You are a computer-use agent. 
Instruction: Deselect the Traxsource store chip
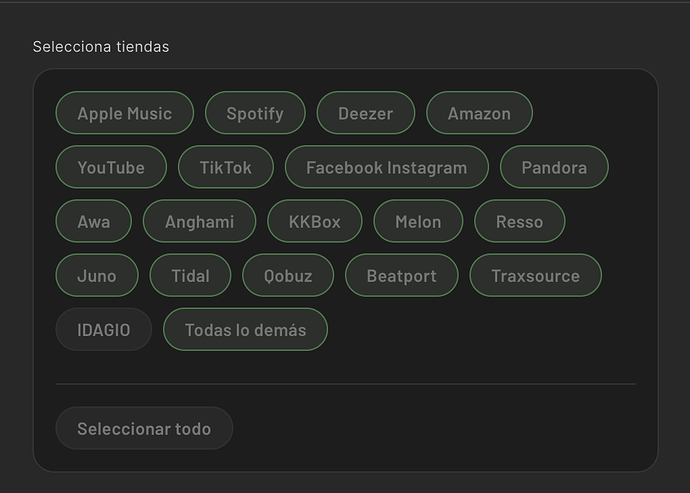(535, 275)
